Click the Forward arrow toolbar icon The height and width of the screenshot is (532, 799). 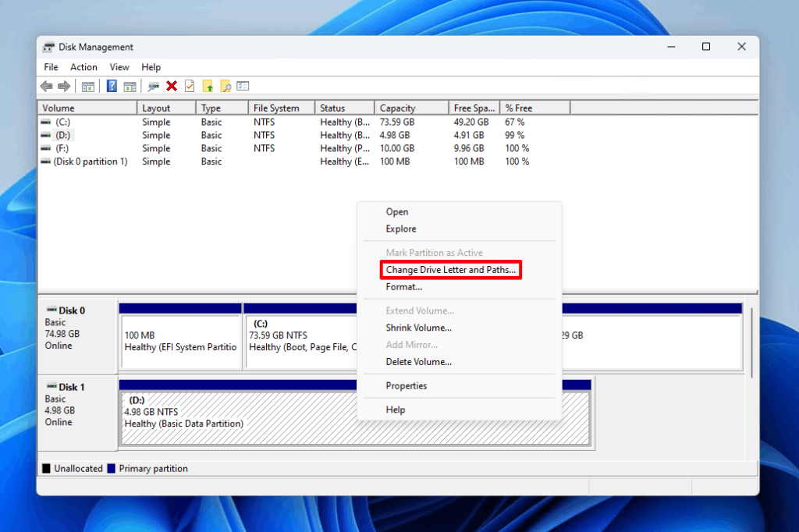pos(64,86)
